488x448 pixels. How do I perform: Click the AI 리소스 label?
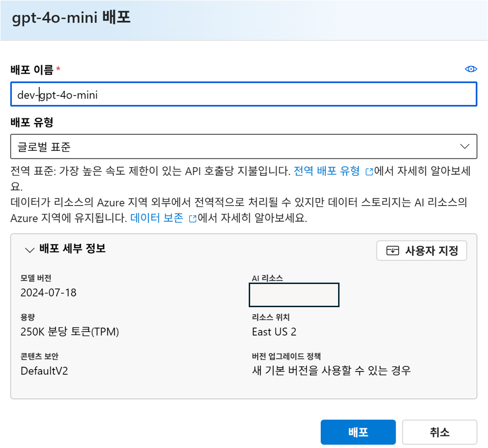(x=267, y=278)
